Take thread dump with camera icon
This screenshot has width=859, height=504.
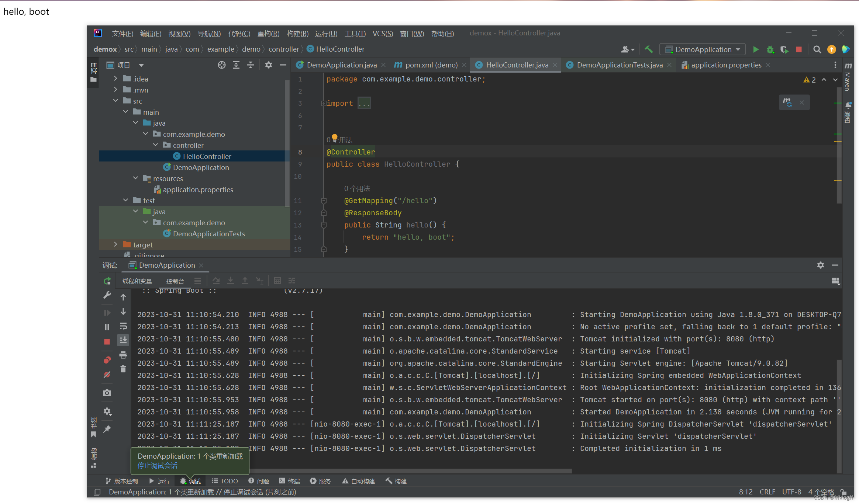click(107, 393)
